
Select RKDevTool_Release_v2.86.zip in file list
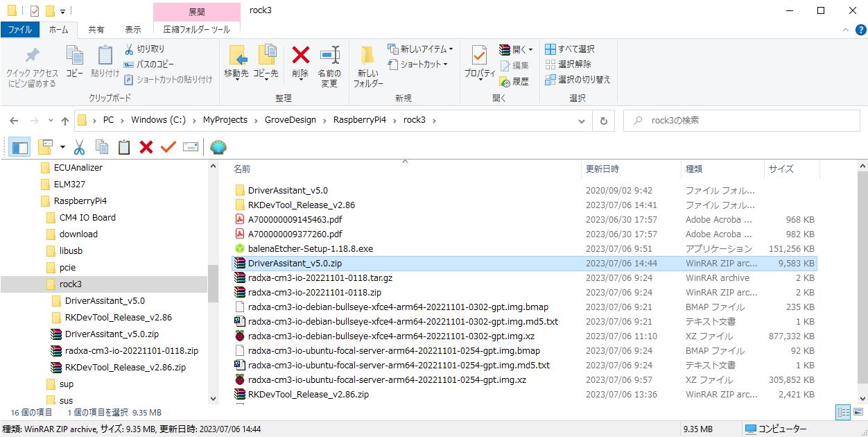click(x=308, y=394)
